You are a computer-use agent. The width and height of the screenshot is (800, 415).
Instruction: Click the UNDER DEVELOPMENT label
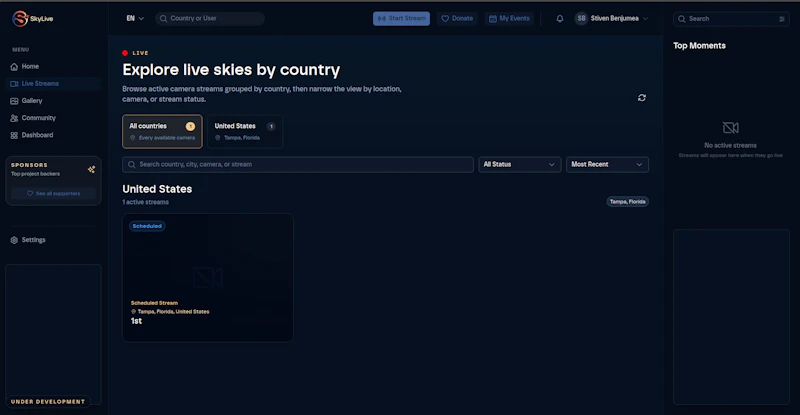[48, 402]
